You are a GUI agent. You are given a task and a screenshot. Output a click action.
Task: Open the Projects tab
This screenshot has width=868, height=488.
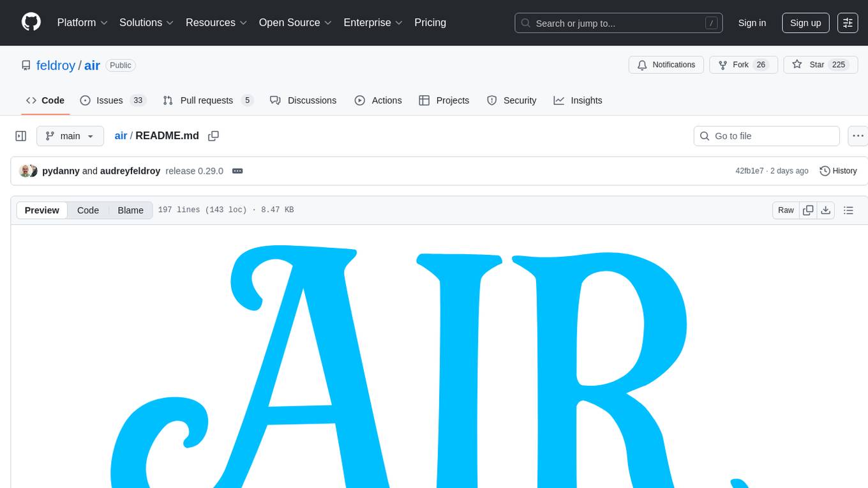tap(444, 100)
